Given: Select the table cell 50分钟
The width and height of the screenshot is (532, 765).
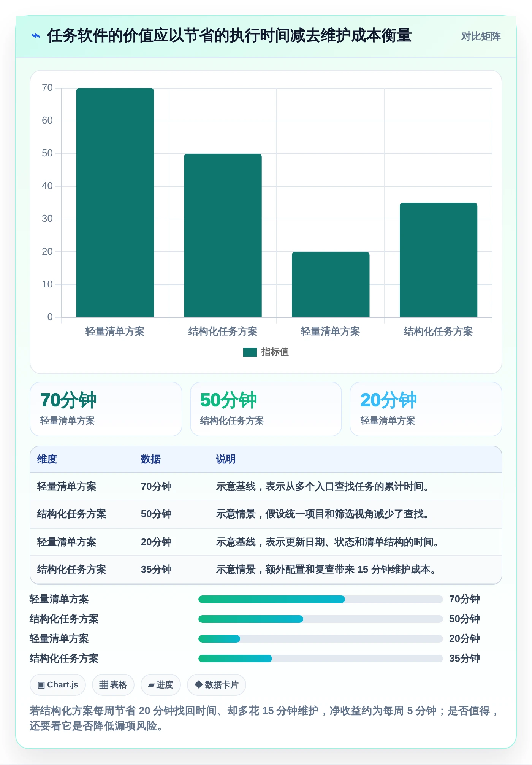Looking at the screenshot, I should pos(156,514).
